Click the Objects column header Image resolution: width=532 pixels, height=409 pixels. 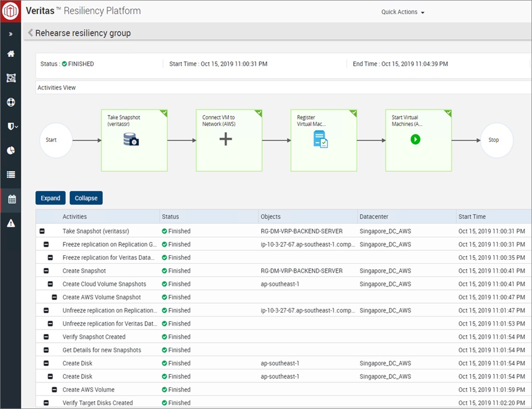[x=271, y=217]
